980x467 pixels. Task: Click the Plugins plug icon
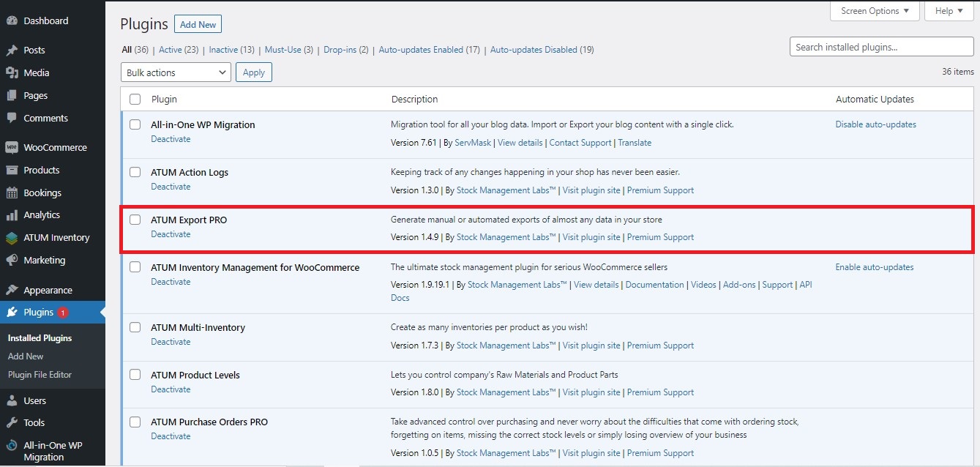pyautogui.click(x=12, y=312)
